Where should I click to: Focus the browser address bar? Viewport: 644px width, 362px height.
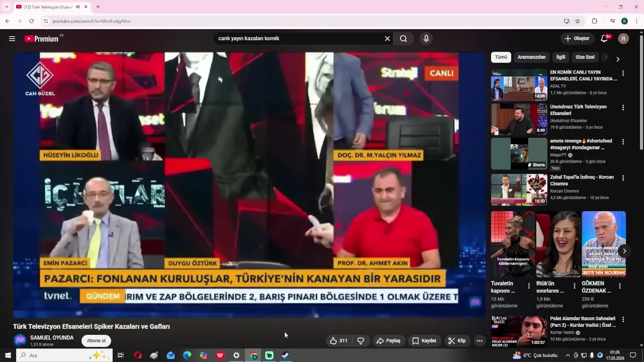(302, 21)
